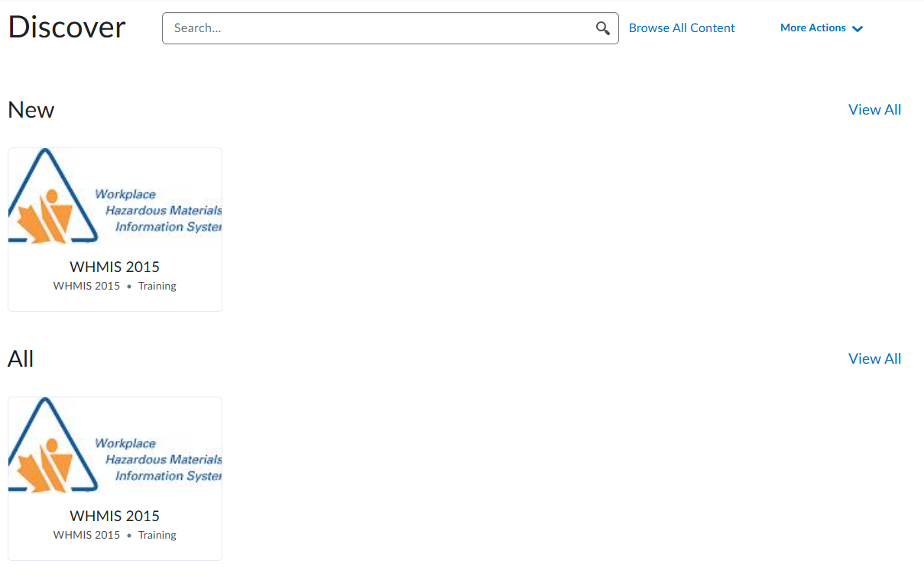Click Training label in All section card
Screen dimensions: 924x583
pyautogui.click(x=157, y=535)
